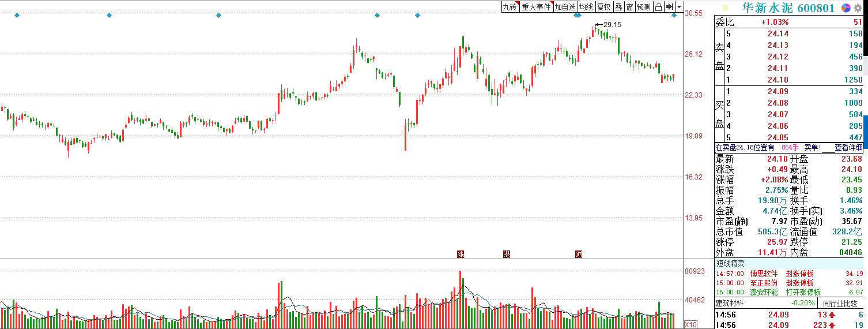Image resolution: width=868 pixels, height=329 pixels.
Task: Toggle 复权 price adjustment
Action: (x=603, y=7)
